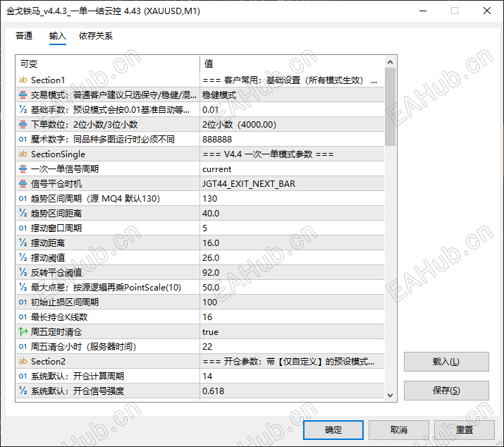Switch to the 依存关系 tab
This screenshot has height=447, width=504.
(96, 36)
